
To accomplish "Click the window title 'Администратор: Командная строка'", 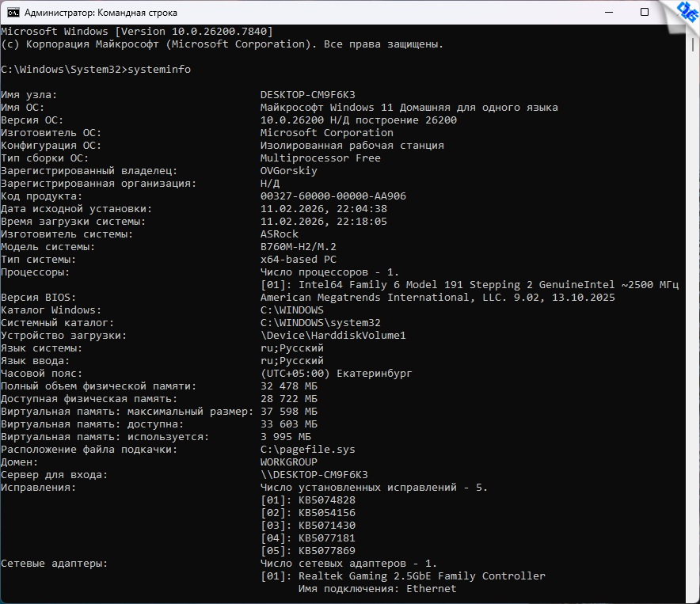I will tap(101, 13).
